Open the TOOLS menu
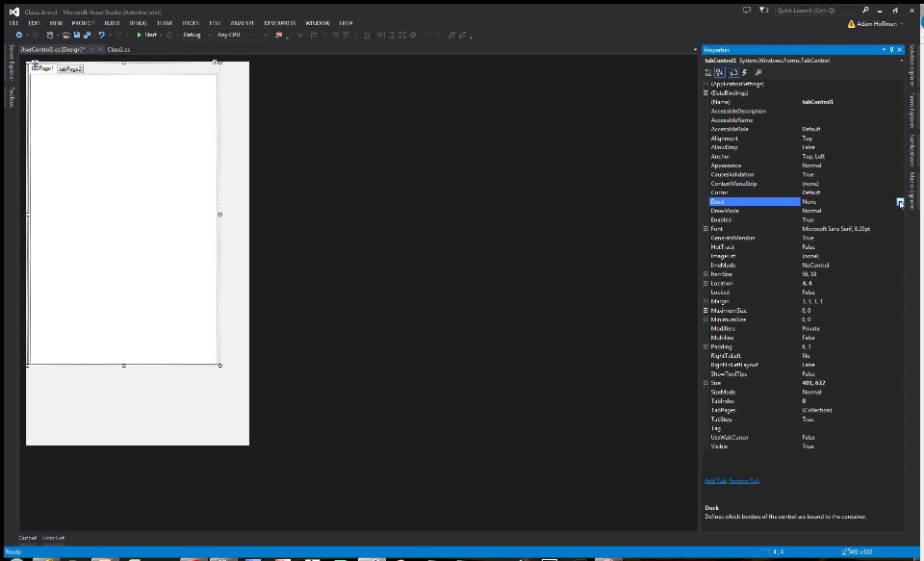924x561 pixels. [x=191, y=23]
